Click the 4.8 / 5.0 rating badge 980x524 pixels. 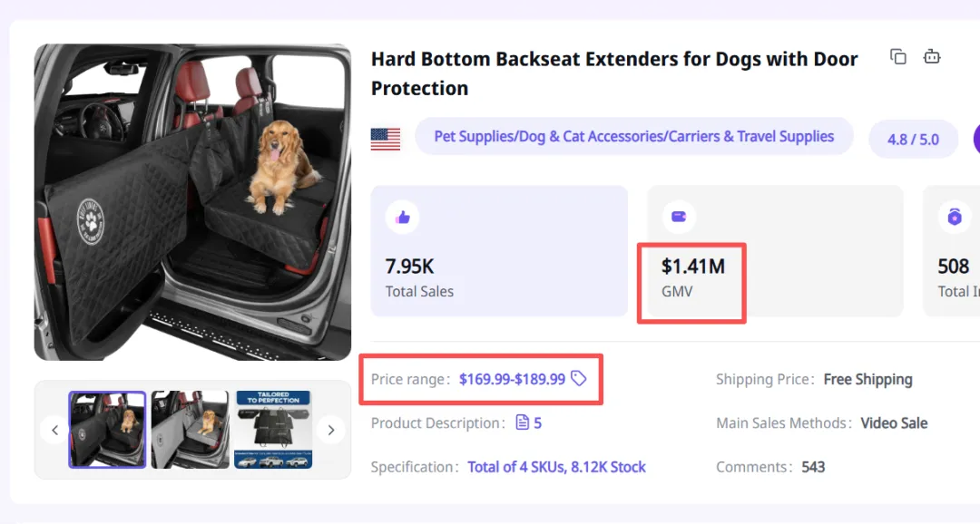[x=913, y=140]
